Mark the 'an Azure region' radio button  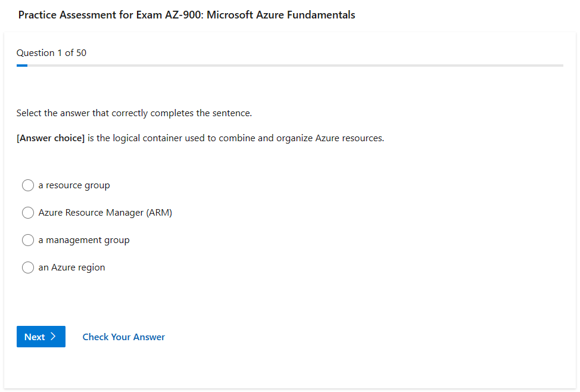coord(28,267)
